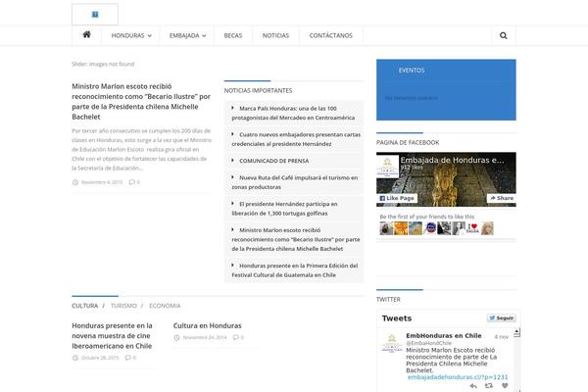Click the Tweets widget title
The width and height of the screenshot is (588, 392).
[x=397, y=318]
